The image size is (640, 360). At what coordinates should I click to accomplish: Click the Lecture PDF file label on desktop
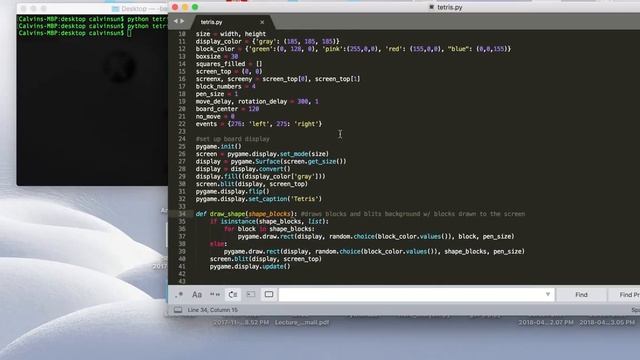point(302,322)
